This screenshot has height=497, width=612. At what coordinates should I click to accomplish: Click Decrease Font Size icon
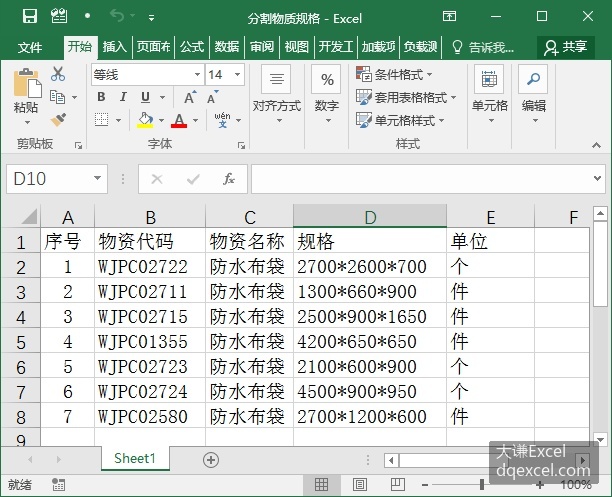point(213,97)
